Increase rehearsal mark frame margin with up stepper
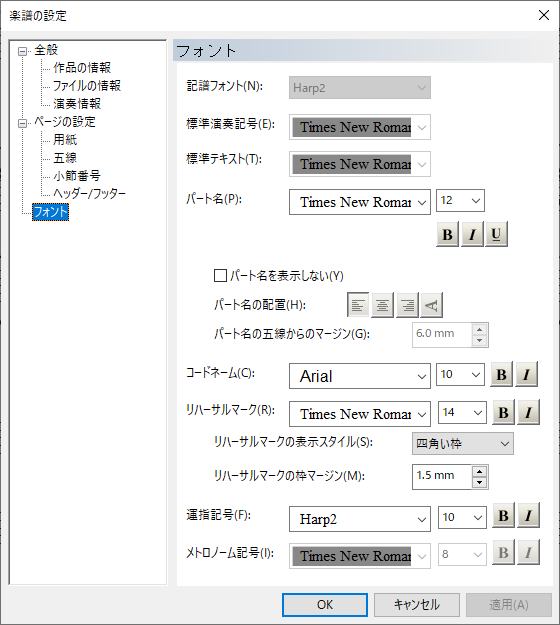This screenshot has width=560, height=625. tap(479, 472)
